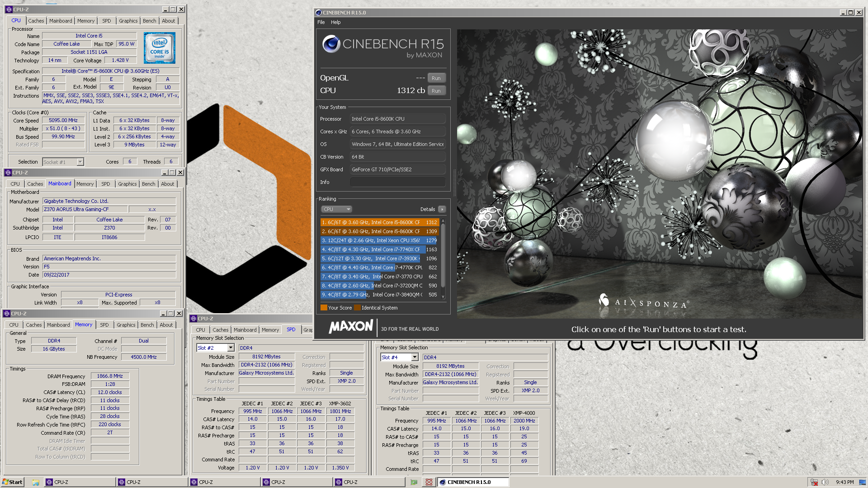This screenshot has width=868, height=488.
Task: Click the show desktop icon at the taskbar end
Action: pyautogui.click(x=862, y=482)
